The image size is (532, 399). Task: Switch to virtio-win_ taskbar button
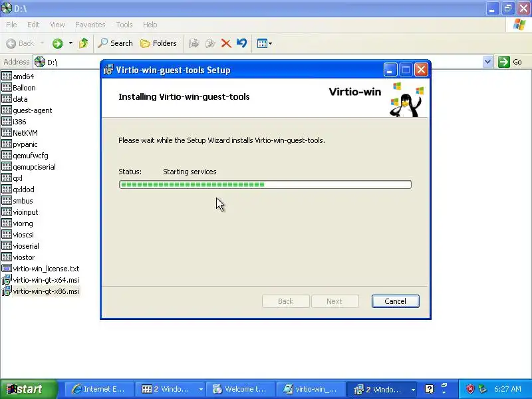tap(311, 389)
